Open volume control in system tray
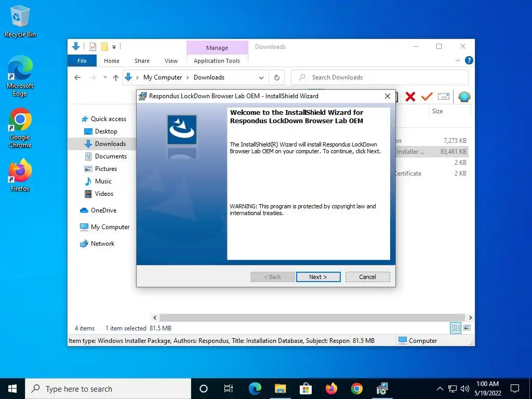This screenshot has width=532, height=399. [x=465, y=389]
